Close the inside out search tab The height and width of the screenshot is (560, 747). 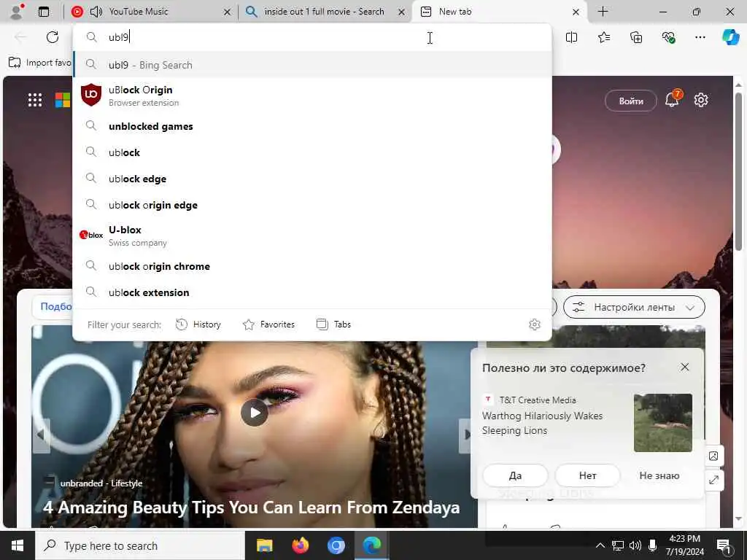402,12
